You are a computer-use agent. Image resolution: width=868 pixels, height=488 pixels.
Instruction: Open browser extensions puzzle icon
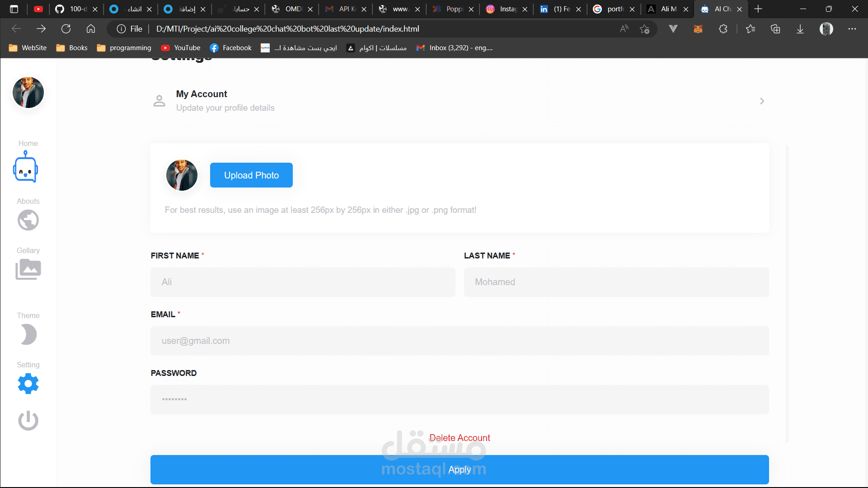point(723,29)
